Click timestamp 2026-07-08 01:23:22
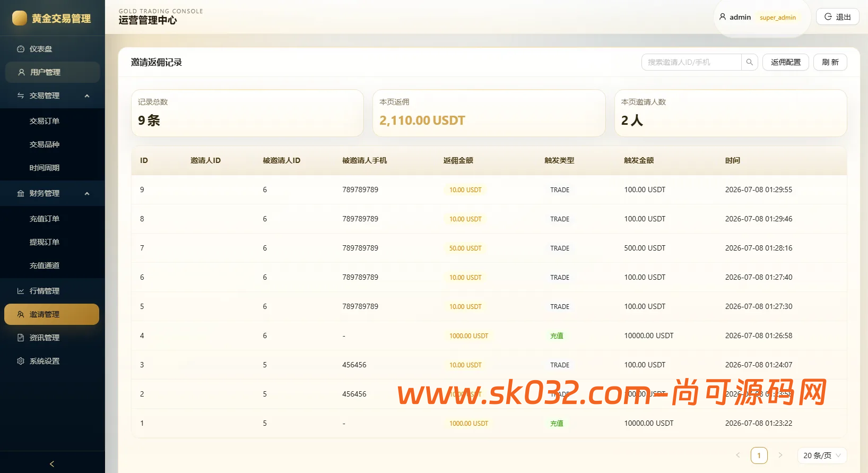This screenshot has width=868, height=473. click(759, 423)
